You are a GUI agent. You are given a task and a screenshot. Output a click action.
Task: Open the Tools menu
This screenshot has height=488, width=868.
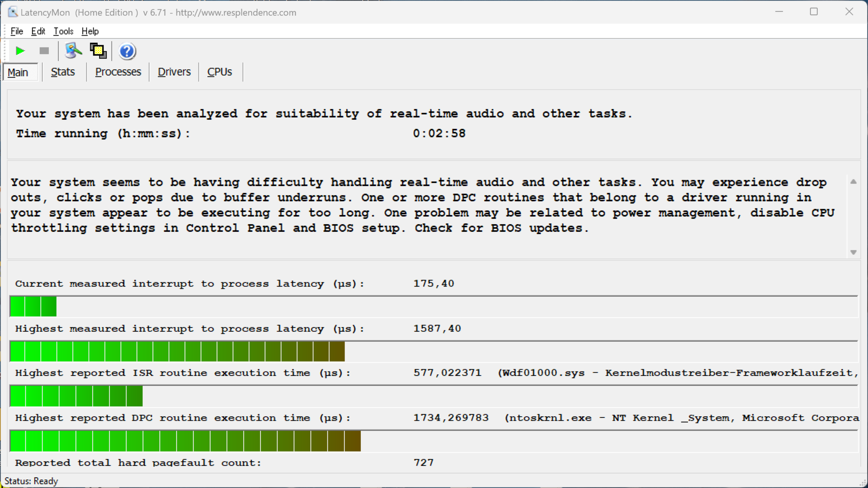pos(63,31)
